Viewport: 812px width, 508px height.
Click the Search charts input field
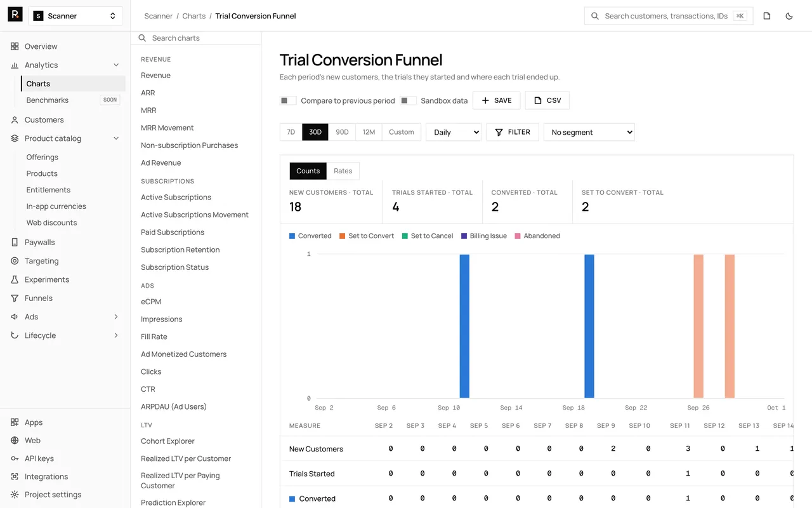pos(196,38)
